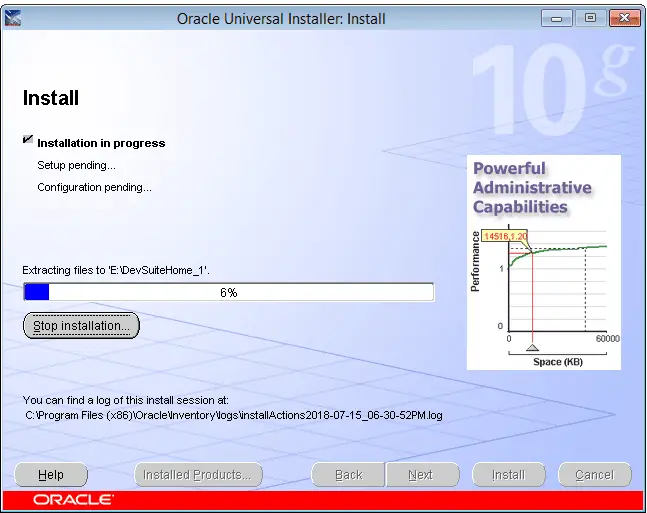Click the Installed Products button

click(198, 475)
